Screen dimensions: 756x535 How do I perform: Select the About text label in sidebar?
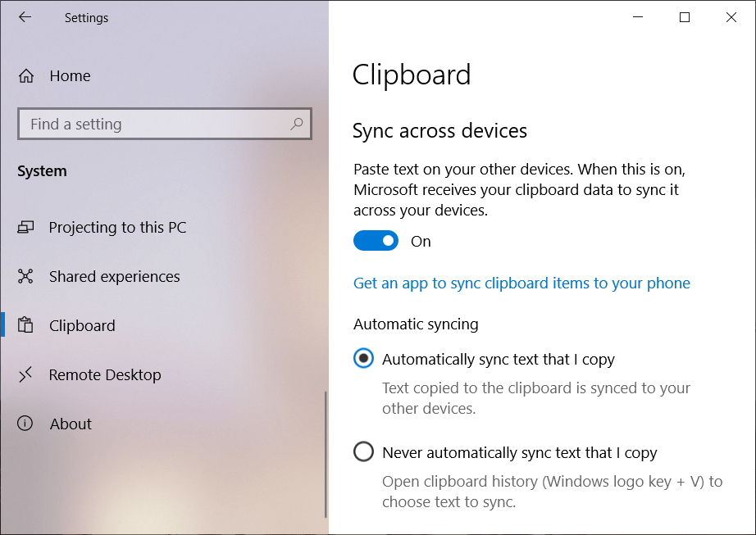[x=71, y=424]
